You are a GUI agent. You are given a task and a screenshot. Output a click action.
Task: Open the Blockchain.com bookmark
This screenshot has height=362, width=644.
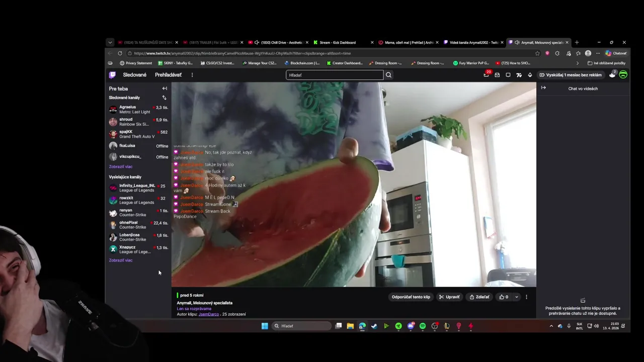tap(302, 63)
